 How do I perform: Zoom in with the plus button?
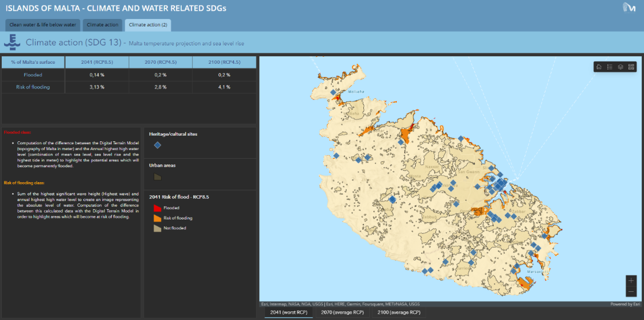coord(631,280)
